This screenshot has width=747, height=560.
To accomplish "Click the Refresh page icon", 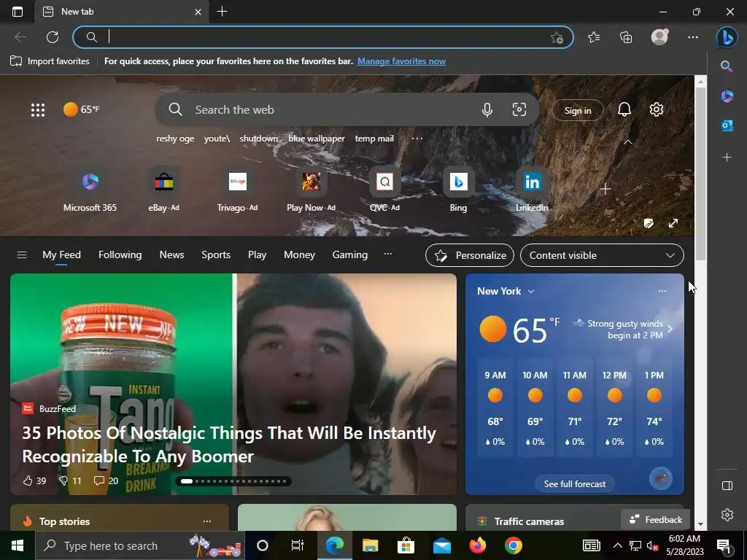I will coord(53,37).
